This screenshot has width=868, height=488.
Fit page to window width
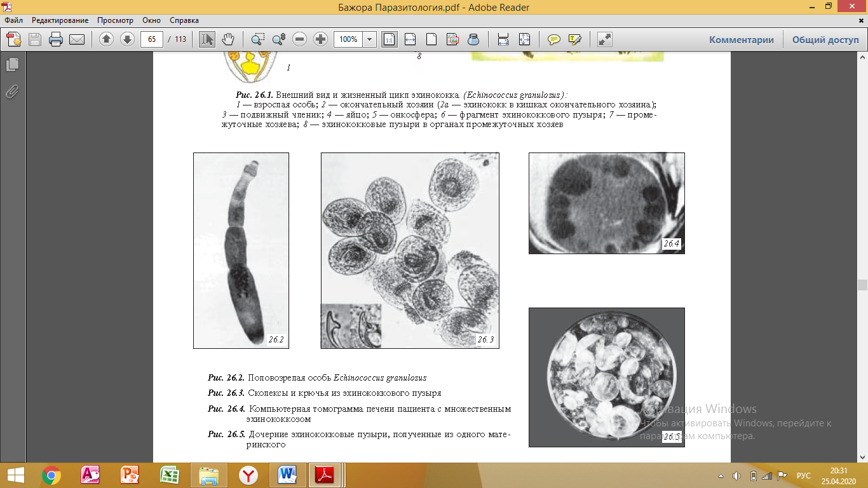coord(410,39)
